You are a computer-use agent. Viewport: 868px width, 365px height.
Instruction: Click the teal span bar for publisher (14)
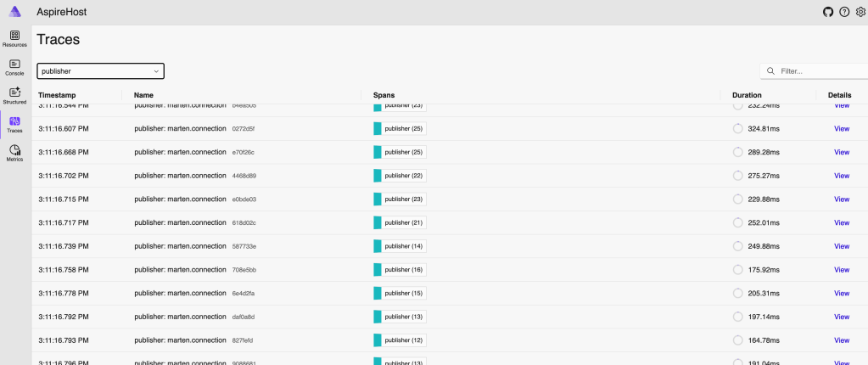coord(378,246)
